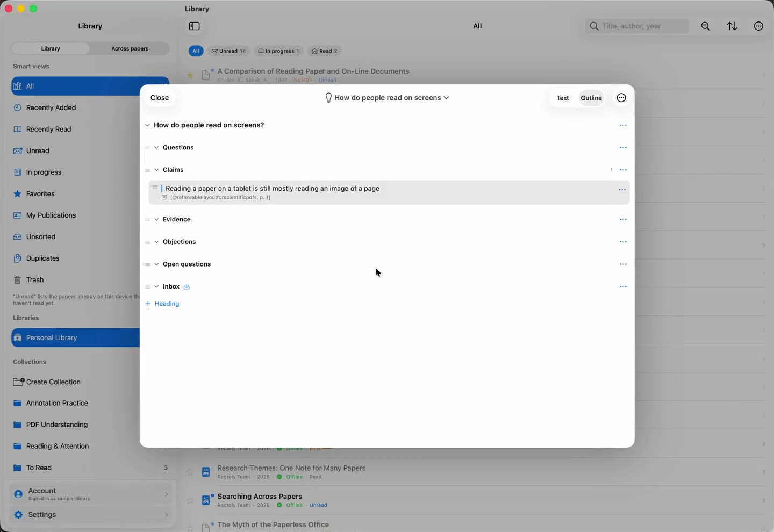The width and height of the screenshot is (774, 532).
Task: Collapse the Claims section chevron
Action: pyautogui.click(x=156, y=170)
